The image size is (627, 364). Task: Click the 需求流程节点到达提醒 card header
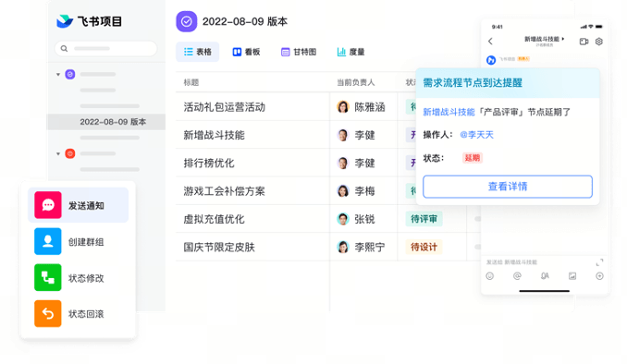(508, 83)
